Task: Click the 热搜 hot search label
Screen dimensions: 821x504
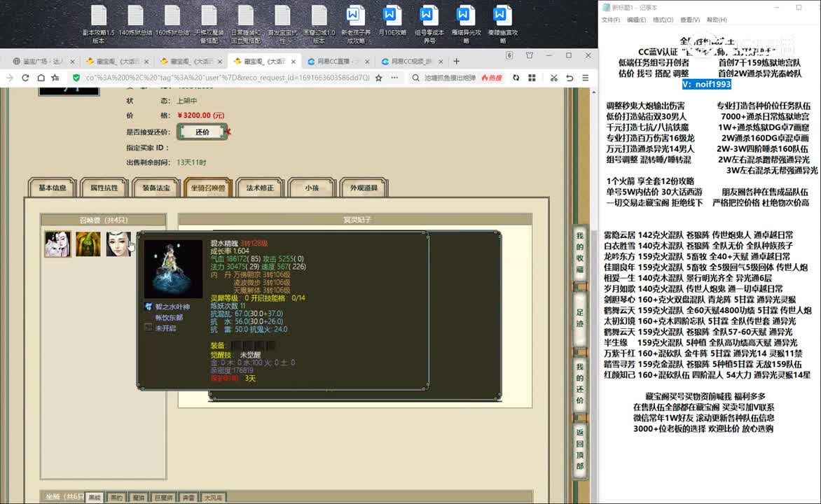Action: (x=492, y=78)
